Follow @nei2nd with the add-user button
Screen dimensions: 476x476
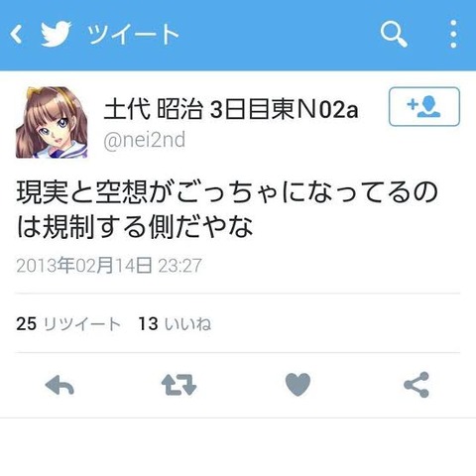pyautogui.click(x=424, y=106)
